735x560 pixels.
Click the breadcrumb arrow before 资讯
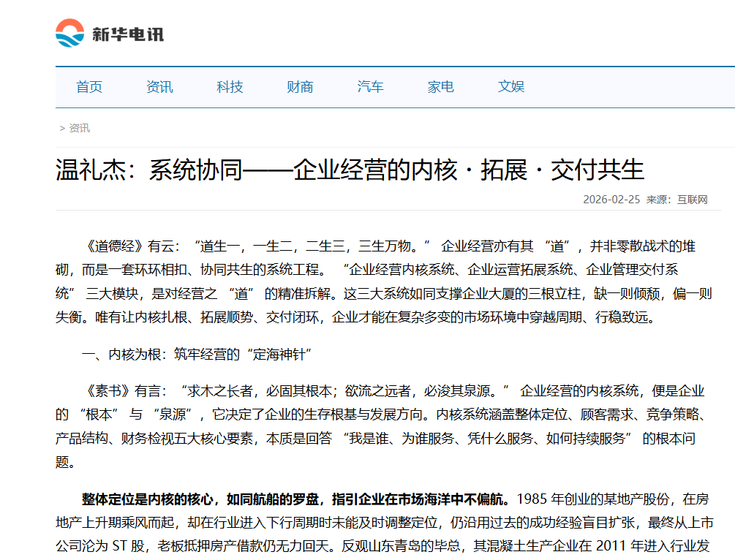[x=61, y=128]
